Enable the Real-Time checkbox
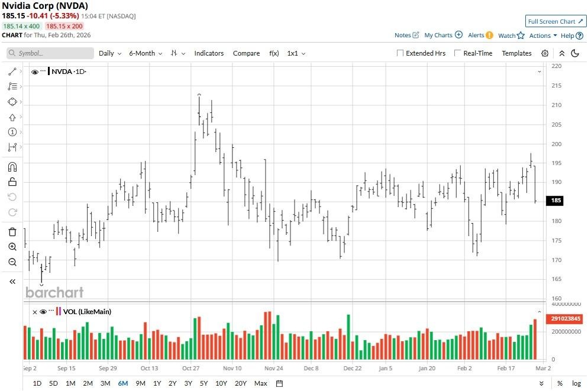588x391 pixels. pyautogui.click(x=457, y=53)
